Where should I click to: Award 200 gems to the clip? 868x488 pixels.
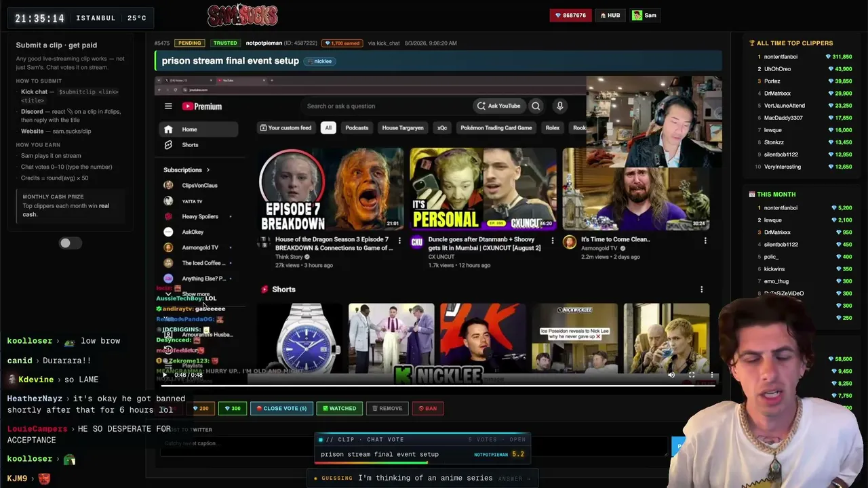pyautogui.click(x=201, y=409)
